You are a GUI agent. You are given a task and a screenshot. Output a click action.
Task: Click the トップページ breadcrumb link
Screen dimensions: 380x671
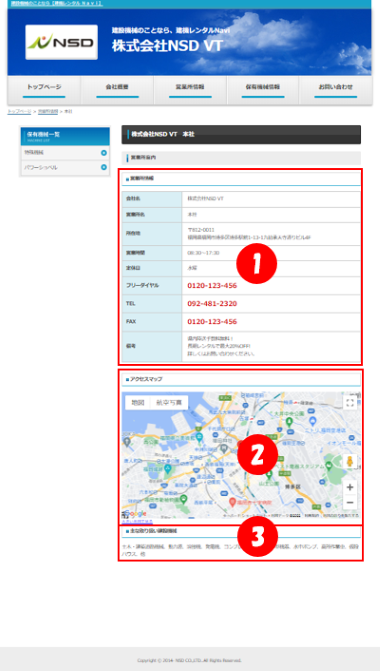[19, 111]
